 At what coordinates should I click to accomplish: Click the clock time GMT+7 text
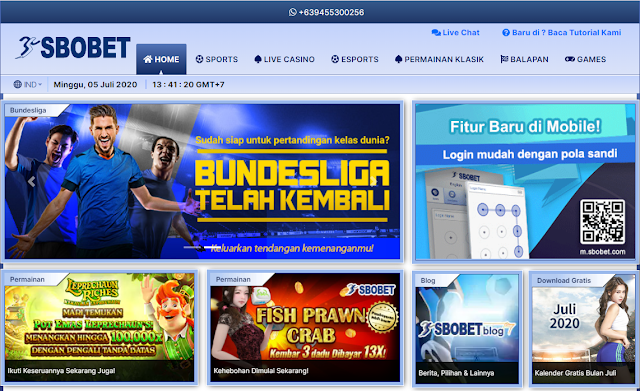[188, 84]
